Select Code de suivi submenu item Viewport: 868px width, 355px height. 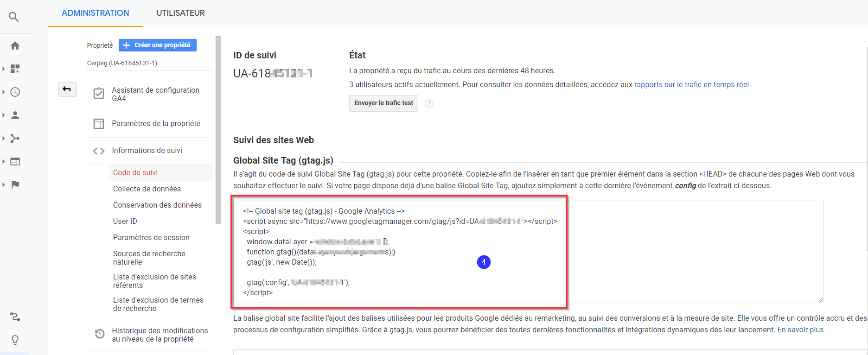pos(135,172)
